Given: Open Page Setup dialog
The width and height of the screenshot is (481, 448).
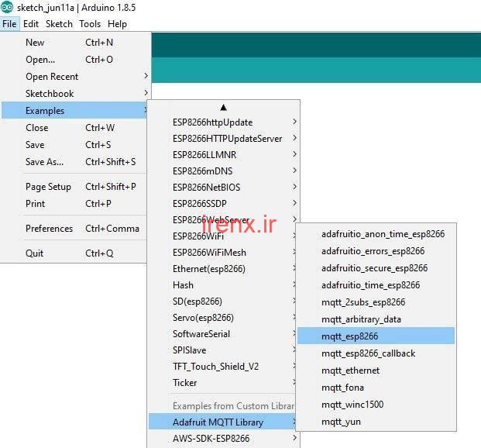Looking at the screenshot, I should point(48,187).
